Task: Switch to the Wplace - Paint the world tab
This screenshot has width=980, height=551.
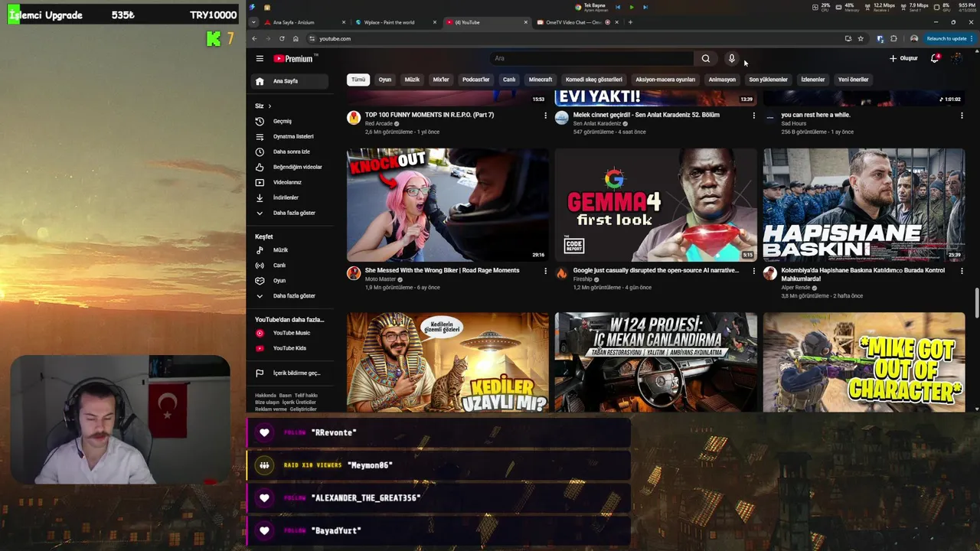Action: click(396, 22)
